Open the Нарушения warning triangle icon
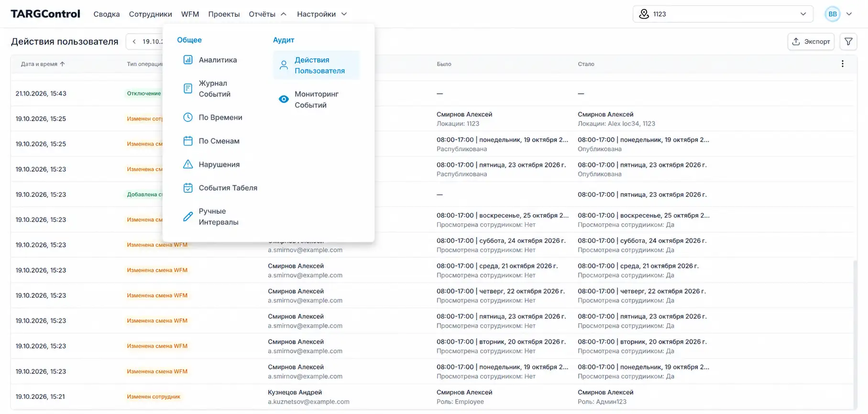868x414 pixels. [x=188, y=164]
